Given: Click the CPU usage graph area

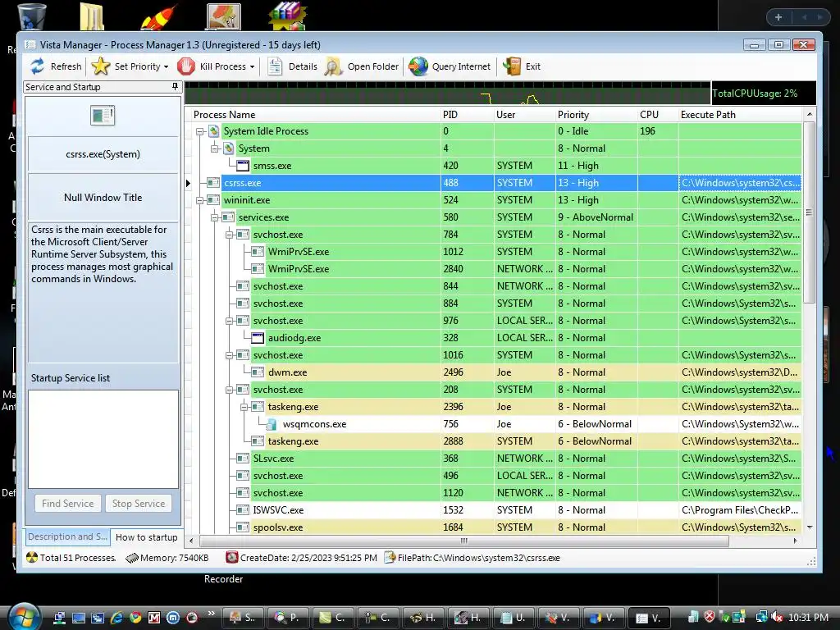Looking at the screenshot, I should pyautogui.click(x=447, y=94).
